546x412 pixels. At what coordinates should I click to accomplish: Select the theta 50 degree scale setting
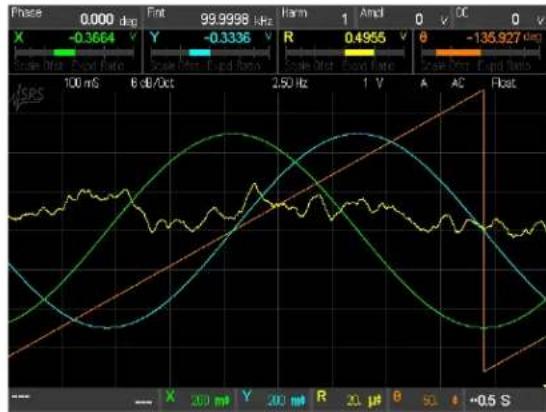[426, 399]
